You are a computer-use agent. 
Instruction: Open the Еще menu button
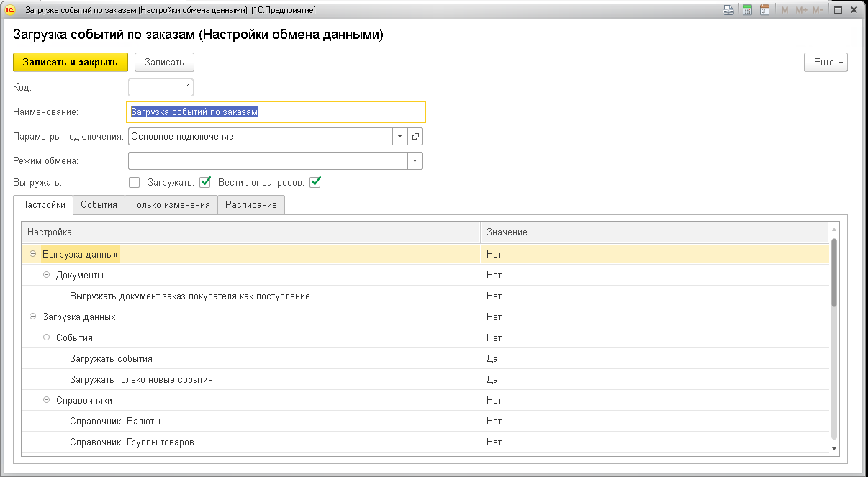pos(826,63)
